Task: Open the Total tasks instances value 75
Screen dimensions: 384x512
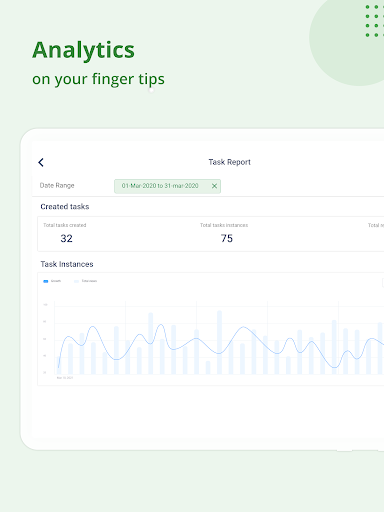Action: 227,238
